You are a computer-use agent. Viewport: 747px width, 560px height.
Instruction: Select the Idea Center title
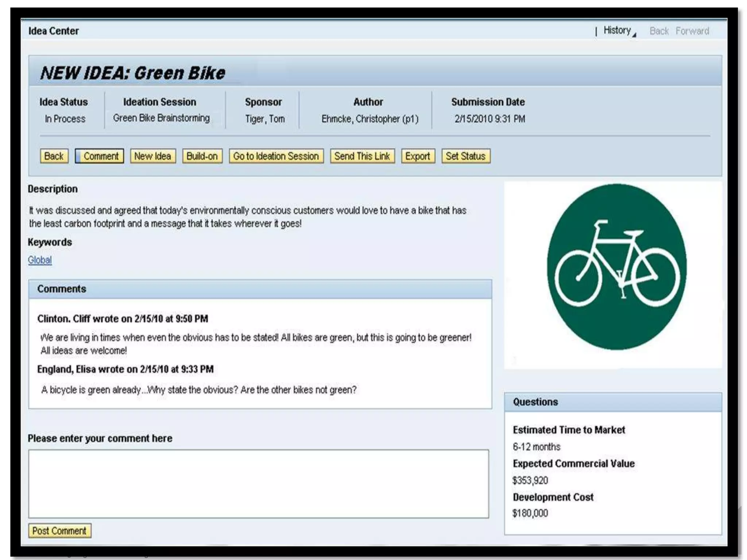click(x=54, y=31)
